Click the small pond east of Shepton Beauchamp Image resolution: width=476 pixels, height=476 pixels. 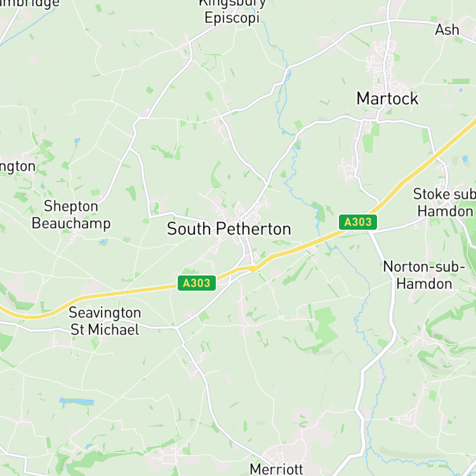(103, 242)
